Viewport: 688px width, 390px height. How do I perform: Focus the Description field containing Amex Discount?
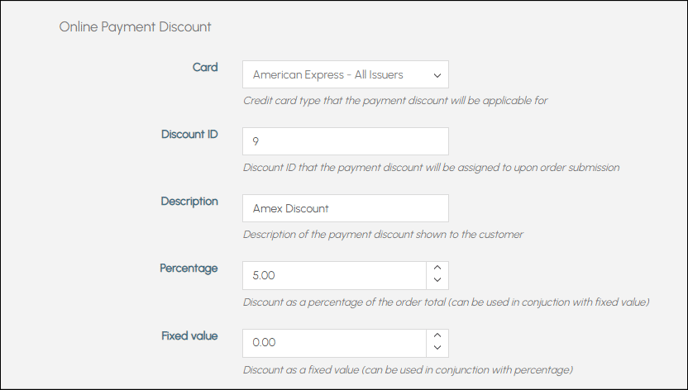(x=345, y=208)
